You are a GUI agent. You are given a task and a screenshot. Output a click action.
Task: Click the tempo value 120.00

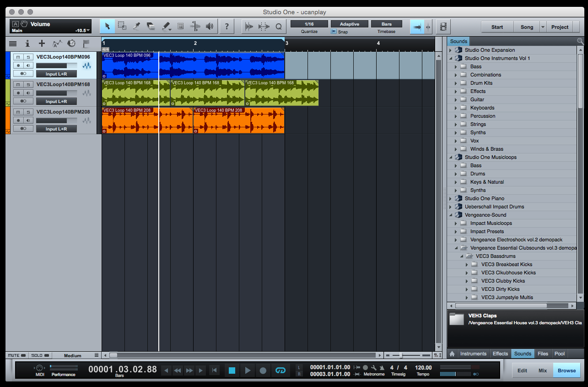(423, 367)
